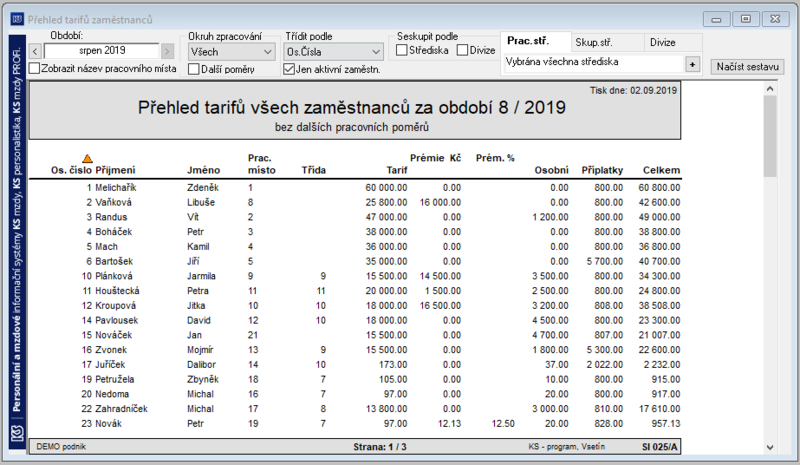Click the Prémie value 16 000.00 for Vaňková
This screenshot has width=800, height=465.
[x=440, y=203]
